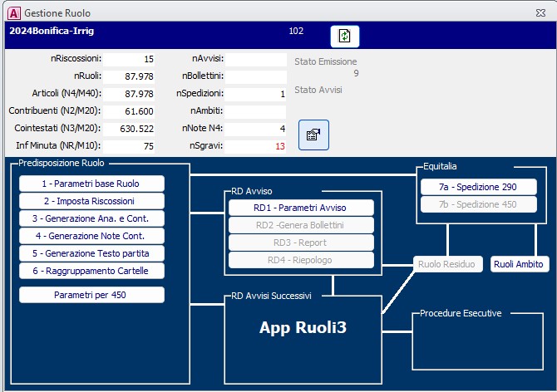Open Parametri per 450
This screenshot has height=392, width=557.
pyautogui.click(x=91, y=295)
